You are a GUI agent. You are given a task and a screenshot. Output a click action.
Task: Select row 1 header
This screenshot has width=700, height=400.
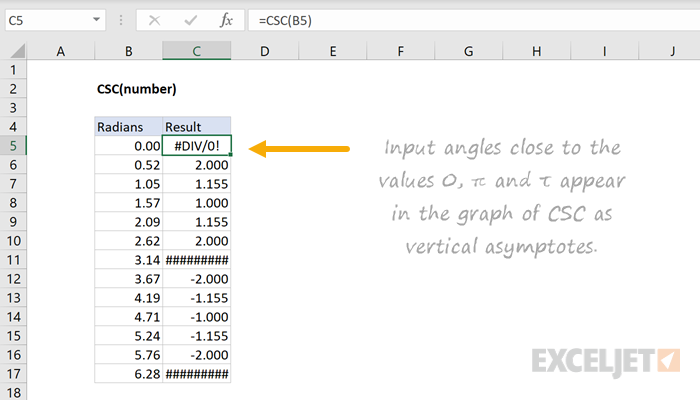coord(13,70)
